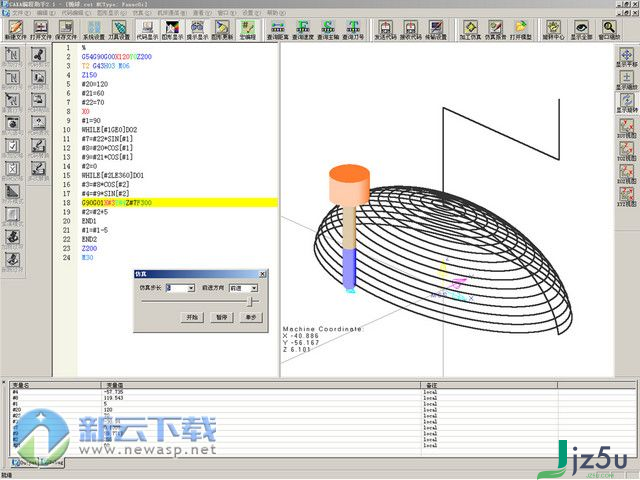This screenshot has width=640, height=480.
Task: Open the 仿真步长 step size dropdown
Action: [x=191, y=288]
